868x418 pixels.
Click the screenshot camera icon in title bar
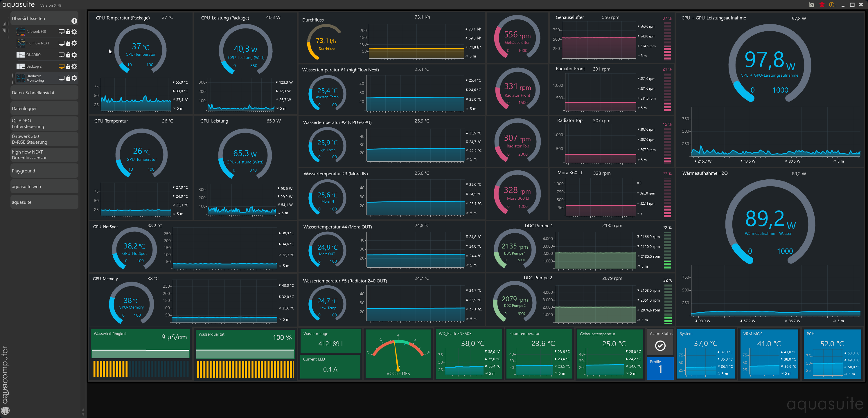(x=811, y=5)
